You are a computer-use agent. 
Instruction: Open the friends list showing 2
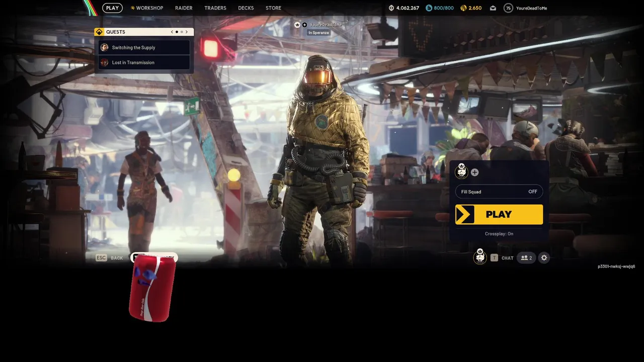(526, 258)
